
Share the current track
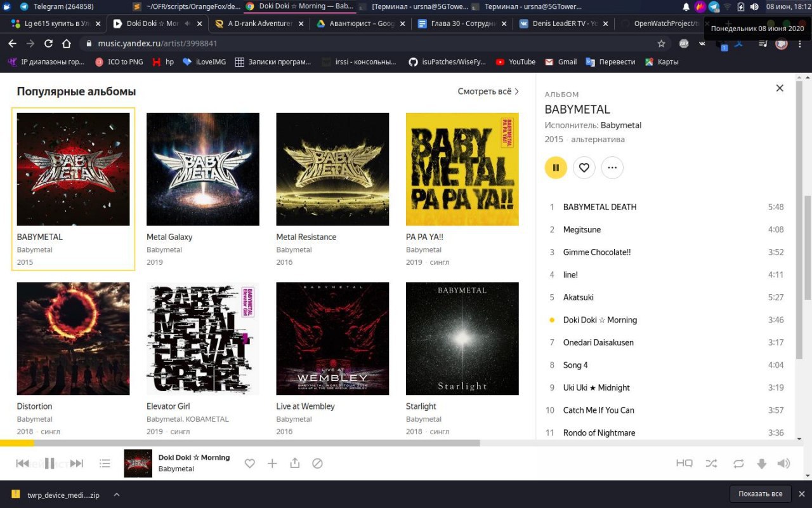click(295, 464)
